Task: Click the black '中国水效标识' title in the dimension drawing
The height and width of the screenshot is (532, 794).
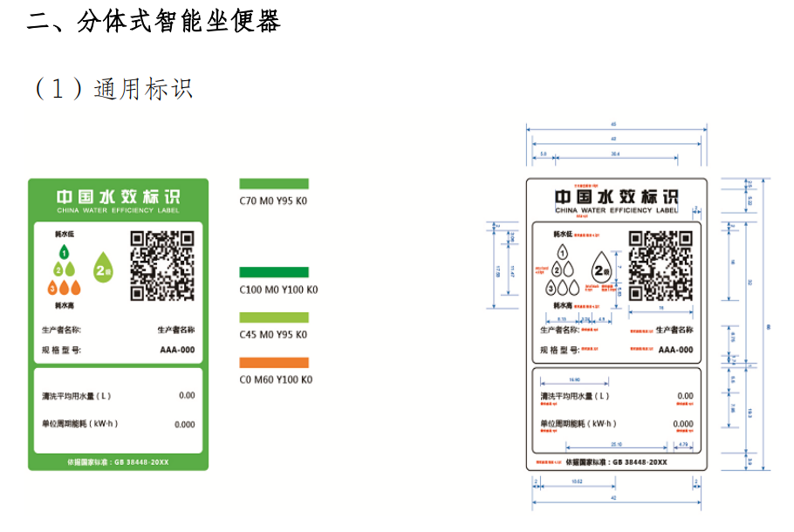Action: 616,196
